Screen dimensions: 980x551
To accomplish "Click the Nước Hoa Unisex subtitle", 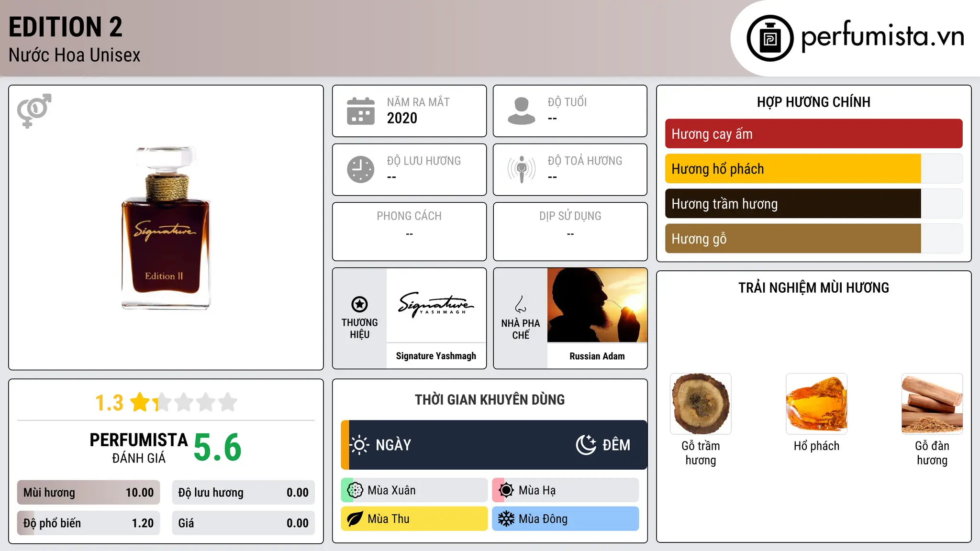I will click(75, 55).
